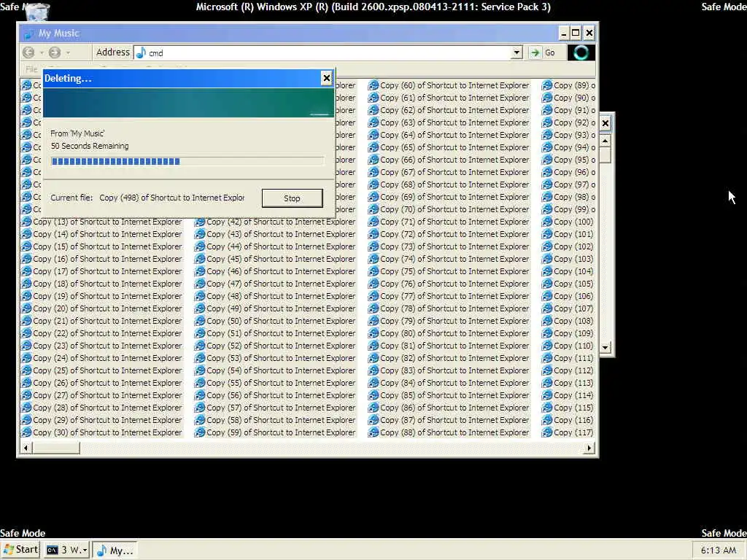
Task: Select icon of the Copy (100) shortcut
Action: pos(547,222)
